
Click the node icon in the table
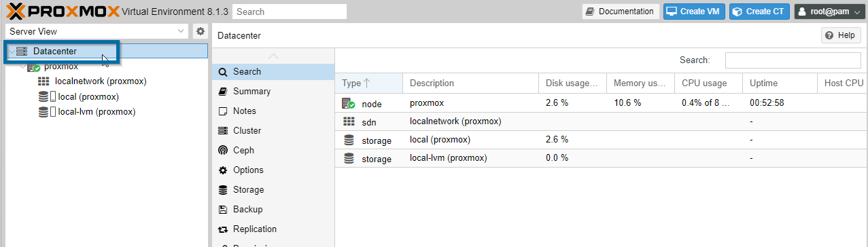[349, 103]
